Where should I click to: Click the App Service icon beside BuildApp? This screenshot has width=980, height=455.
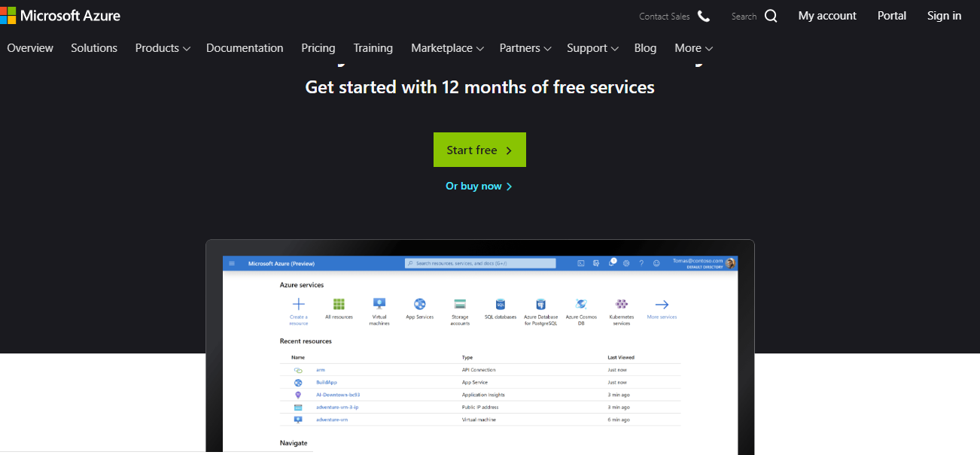(x=298, y=383)
